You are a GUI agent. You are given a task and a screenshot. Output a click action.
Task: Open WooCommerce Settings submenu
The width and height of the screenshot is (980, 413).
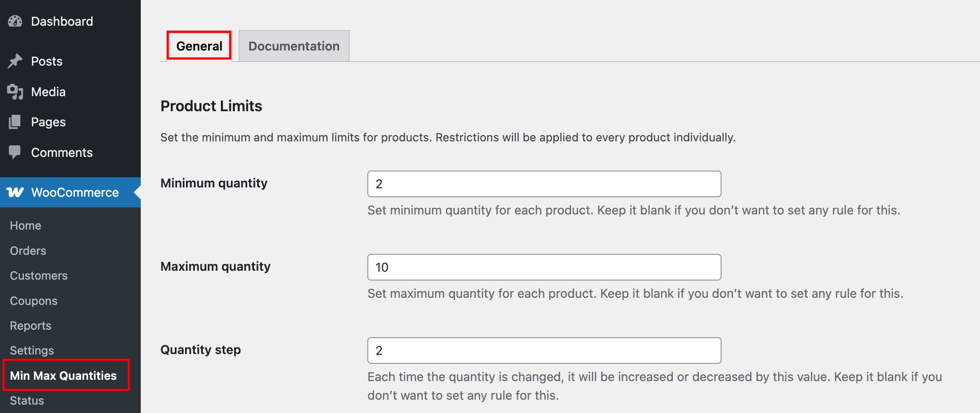coord(32,351)
